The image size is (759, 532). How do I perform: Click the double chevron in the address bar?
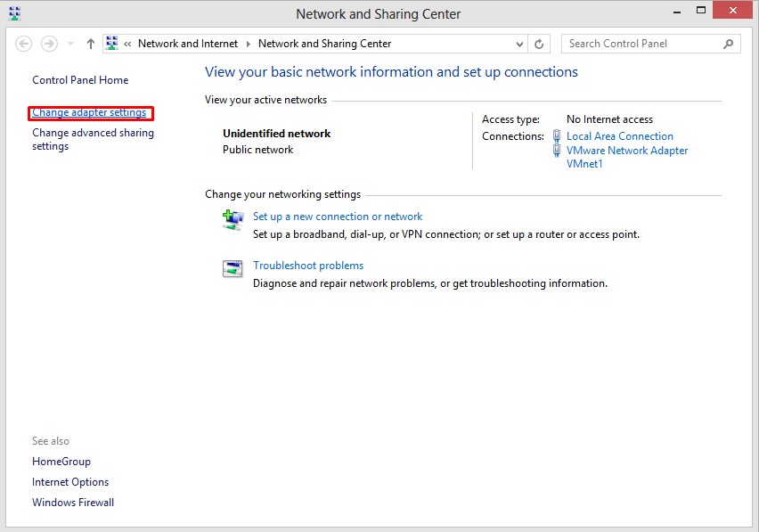(x=127, y=44)
